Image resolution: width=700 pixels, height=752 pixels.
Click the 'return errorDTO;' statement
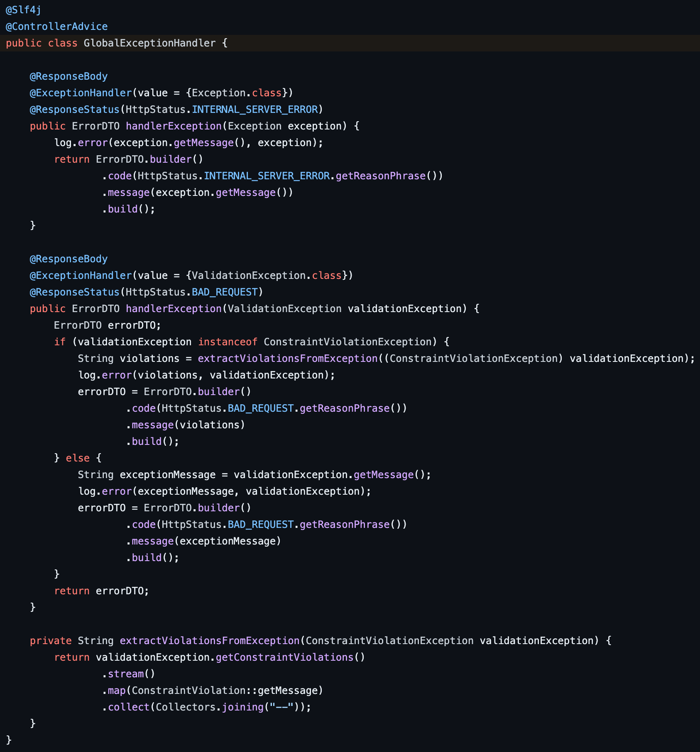pyautogui.click(x=102, y=591)
